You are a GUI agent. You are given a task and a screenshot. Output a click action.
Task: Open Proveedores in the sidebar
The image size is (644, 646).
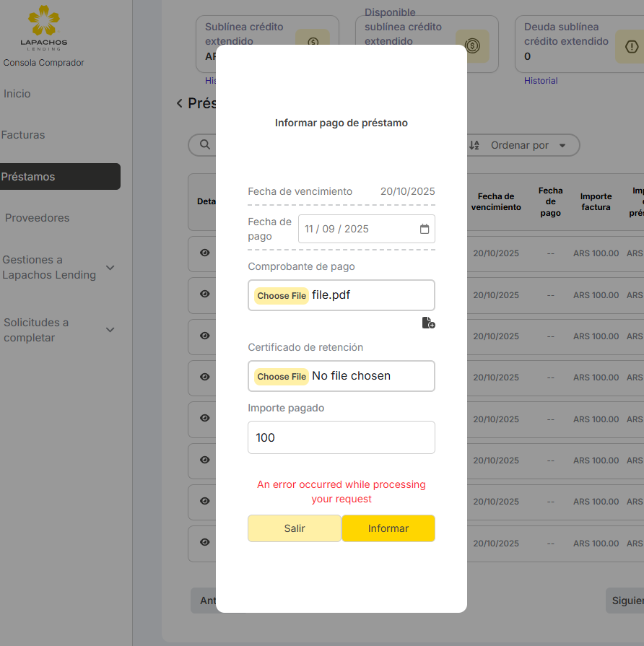click(x=38, y=218)
